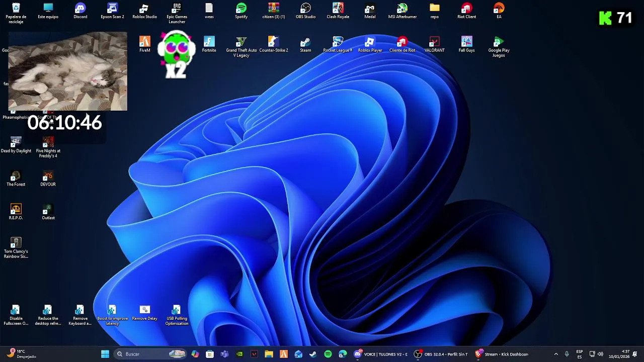644x362 pixels.
Task: Click the microphone tray icon
Action: [x=567, y=354]
